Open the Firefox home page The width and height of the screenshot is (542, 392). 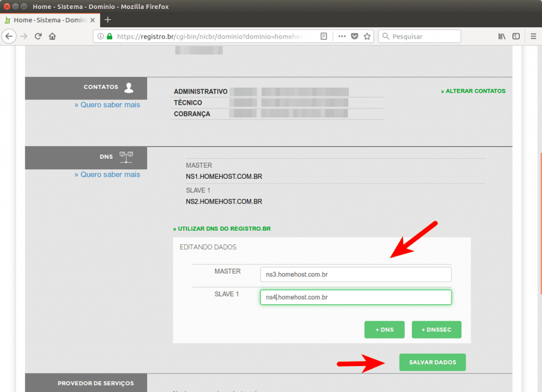click(52, 37)
